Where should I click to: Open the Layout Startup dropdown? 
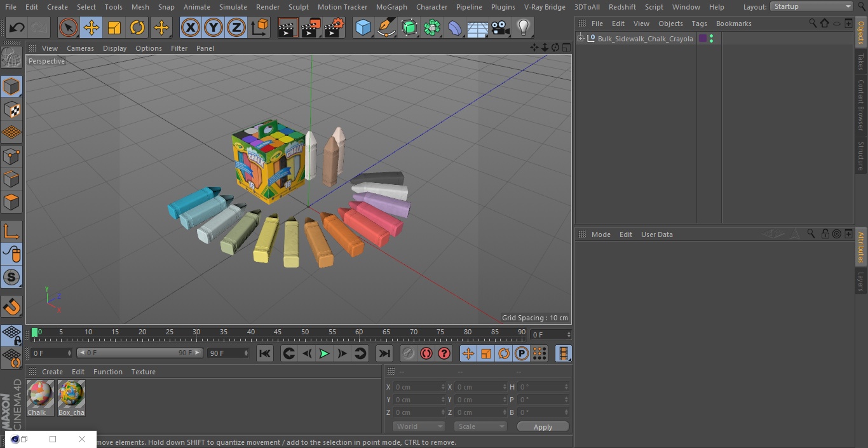[811, 6]
